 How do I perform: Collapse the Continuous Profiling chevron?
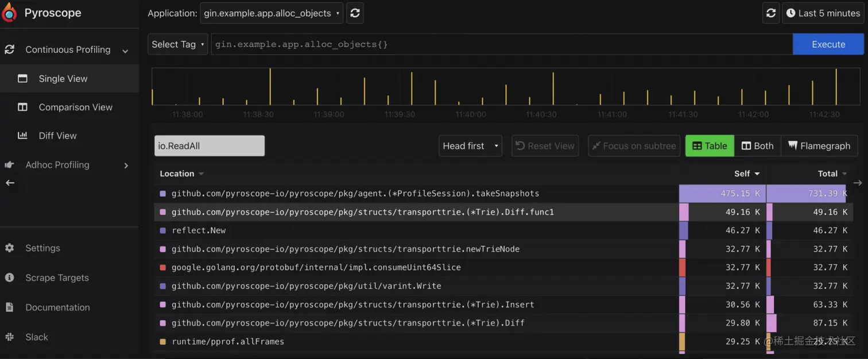[125, 51]
